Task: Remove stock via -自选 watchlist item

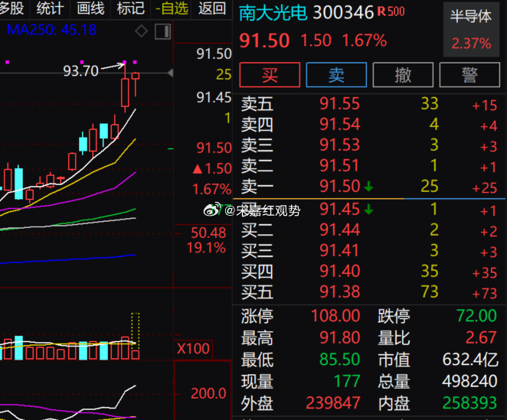Action: coord(172,8)
